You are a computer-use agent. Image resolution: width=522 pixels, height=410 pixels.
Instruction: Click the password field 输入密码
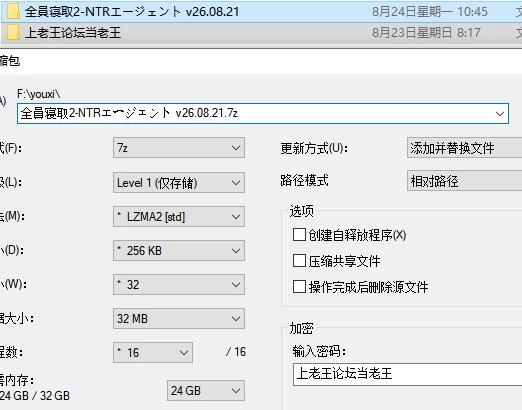point(407,374)
